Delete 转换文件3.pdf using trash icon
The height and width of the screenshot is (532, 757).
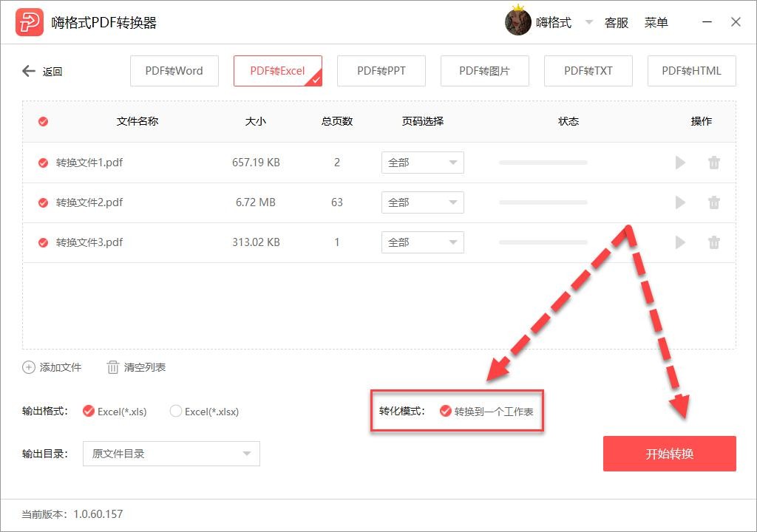(714, 242)
